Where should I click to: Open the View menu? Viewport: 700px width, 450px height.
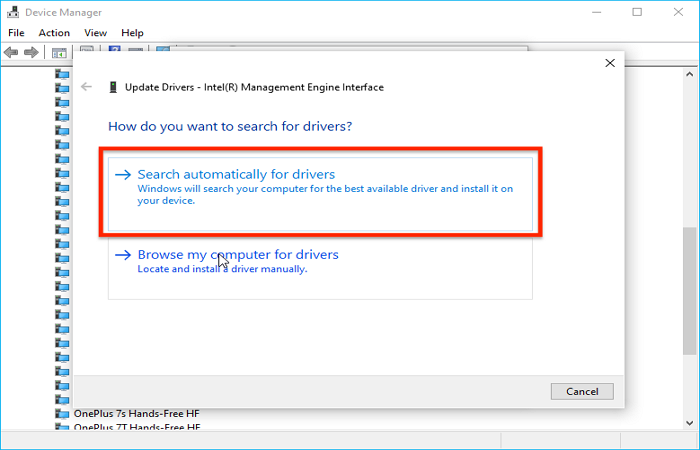pyautogui.click(x=96, y=33)
